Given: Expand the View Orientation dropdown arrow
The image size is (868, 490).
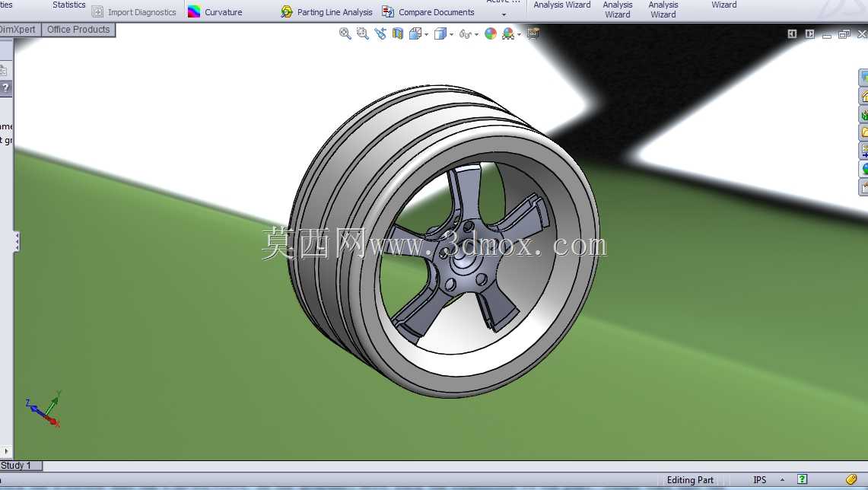Looking at the screenshot, I should (x=426, y=35).
